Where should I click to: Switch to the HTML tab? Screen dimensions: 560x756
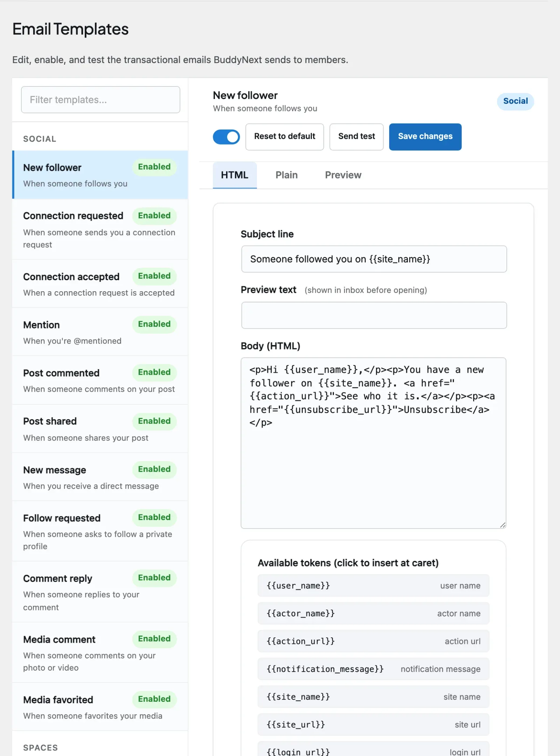[x=234, y=175]
